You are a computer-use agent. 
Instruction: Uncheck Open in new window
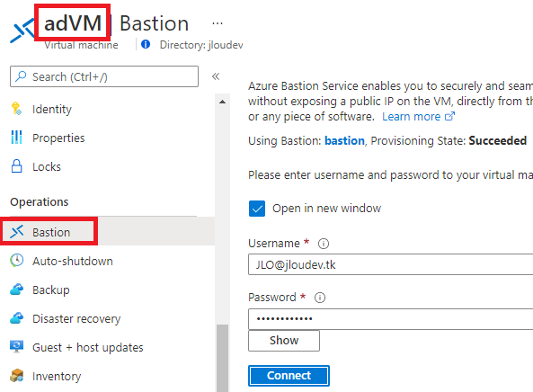click(257, 209)
